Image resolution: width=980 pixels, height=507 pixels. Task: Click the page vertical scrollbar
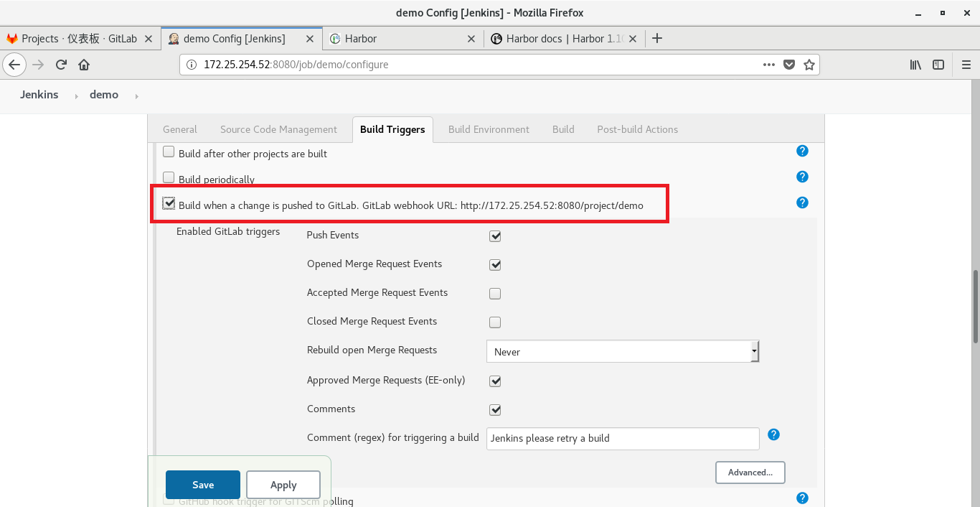click(976, 307)
